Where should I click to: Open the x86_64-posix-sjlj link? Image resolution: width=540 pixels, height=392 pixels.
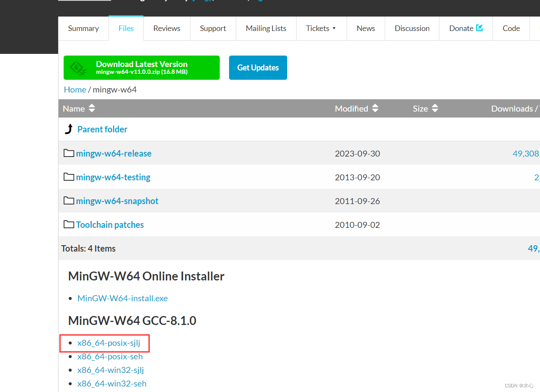109,343
